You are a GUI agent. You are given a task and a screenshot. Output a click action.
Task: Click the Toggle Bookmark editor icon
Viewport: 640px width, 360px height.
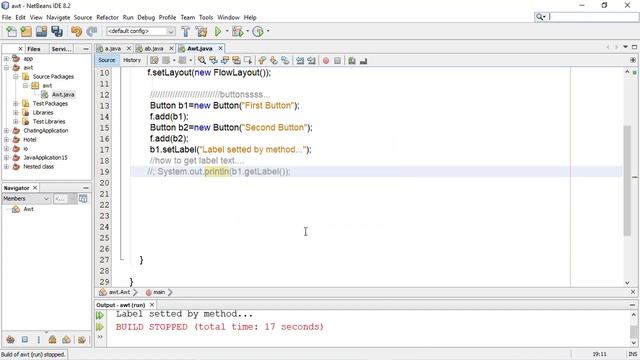click(x=285, y=60)
